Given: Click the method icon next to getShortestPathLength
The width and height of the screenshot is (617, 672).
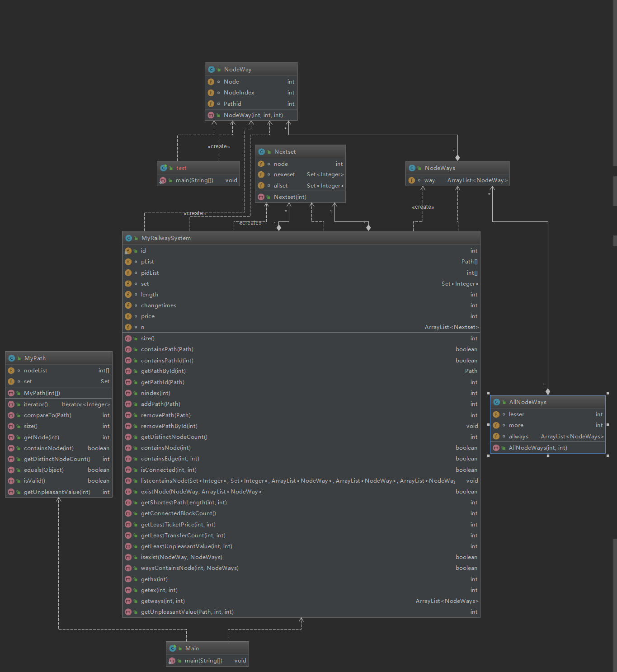Looking at the screenshot, I should (128, 503).
